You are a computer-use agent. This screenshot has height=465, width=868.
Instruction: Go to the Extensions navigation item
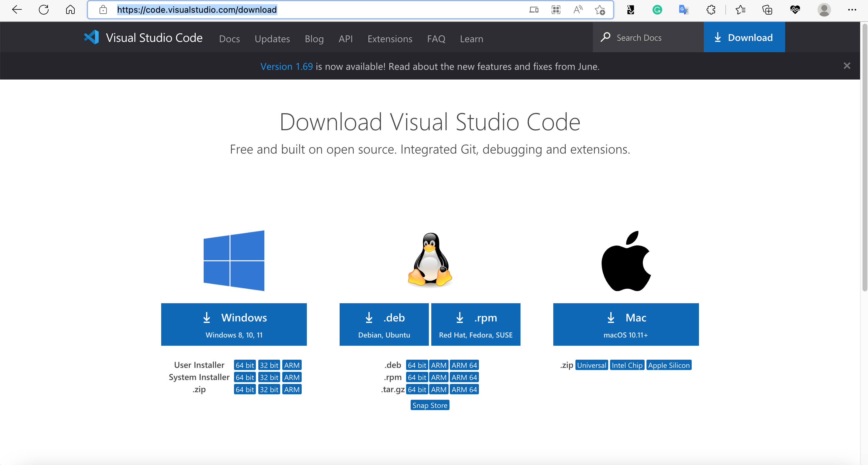click(390, 39)
